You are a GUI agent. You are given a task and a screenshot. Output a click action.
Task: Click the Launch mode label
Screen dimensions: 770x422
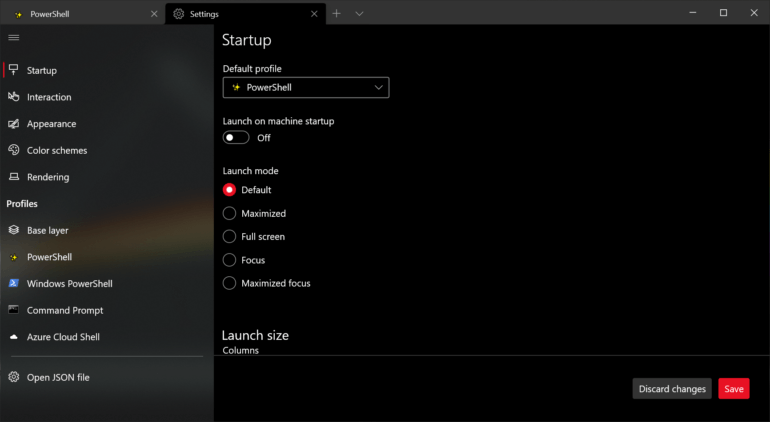250,170
